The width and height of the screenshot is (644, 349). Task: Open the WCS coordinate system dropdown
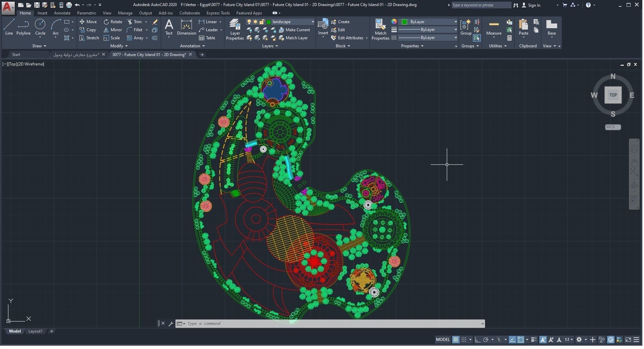[613, 127]
